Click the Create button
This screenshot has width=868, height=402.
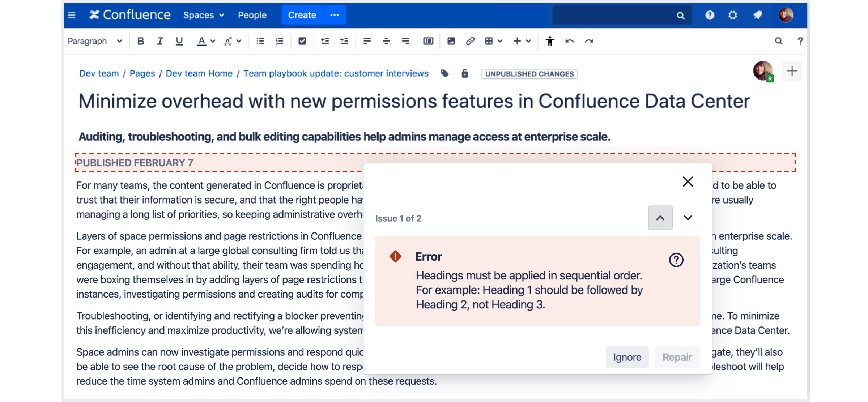[302, 15]
